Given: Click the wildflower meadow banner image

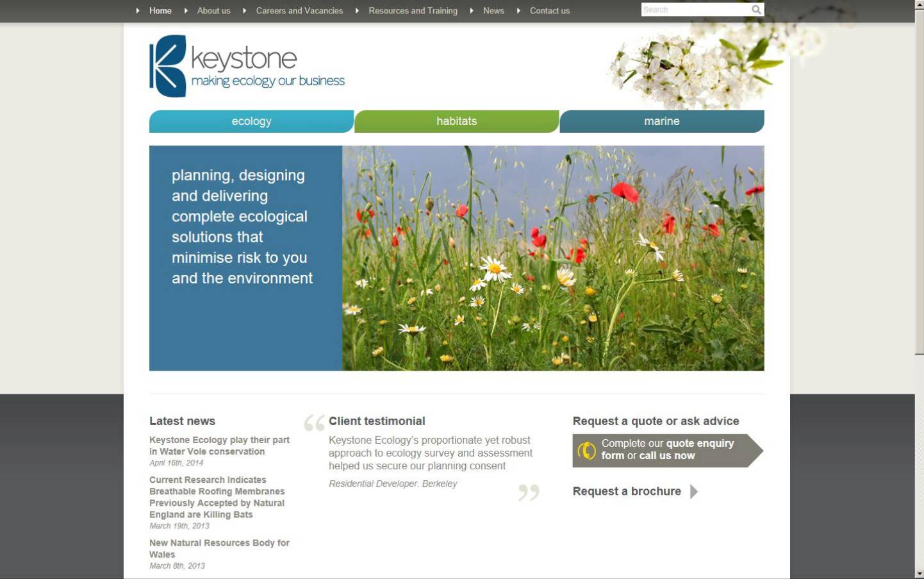Looking at the screenshot, I should click(x=553, y=258).
